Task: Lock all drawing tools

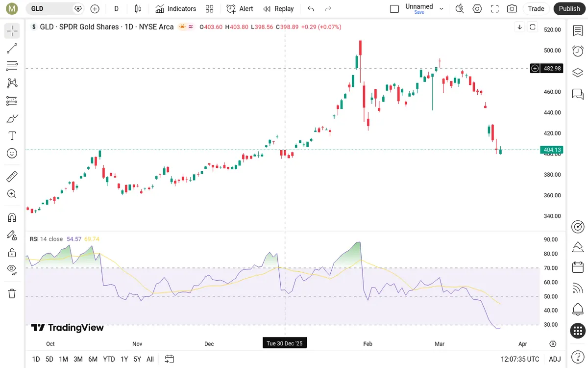Action: [x=12, y=253]
